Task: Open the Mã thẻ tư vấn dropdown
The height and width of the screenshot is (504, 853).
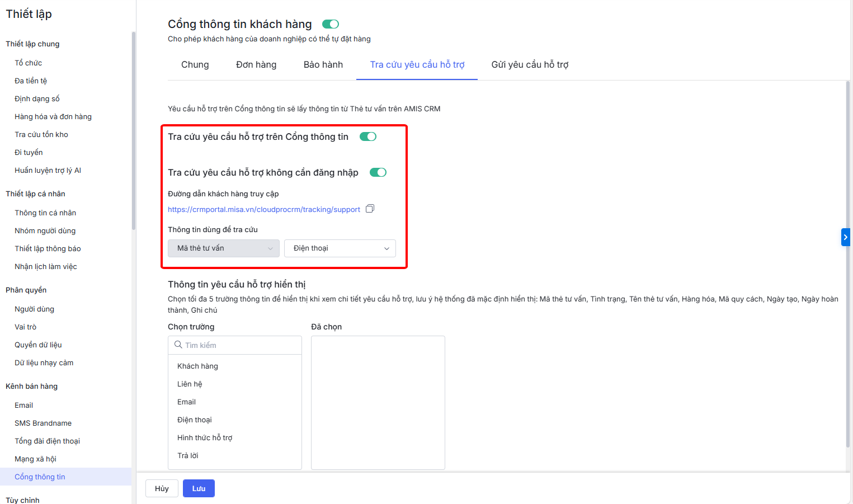Action: pyautogui.click(x=224, y=248)
